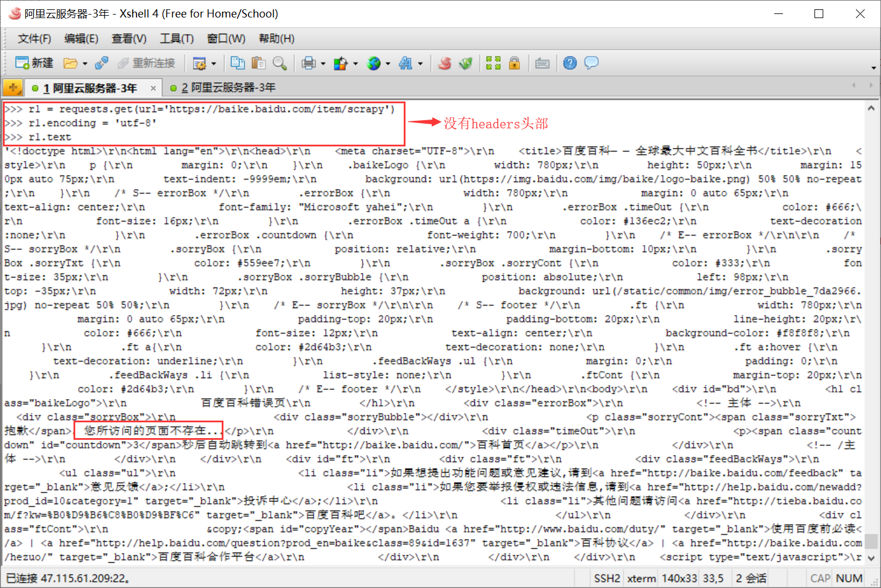Launch Xftp with red swirl icon
The width and height of the screenshot is (881, 588).
pyautogui.click(x=445, y=63)
